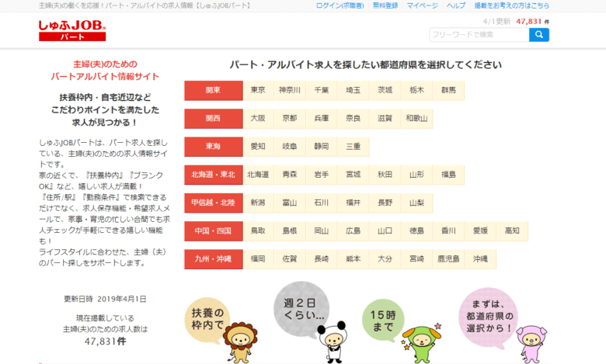Click the green dog mascot illustration
Viewport: 606px width, 364px height.
click(x=421, y=344)
